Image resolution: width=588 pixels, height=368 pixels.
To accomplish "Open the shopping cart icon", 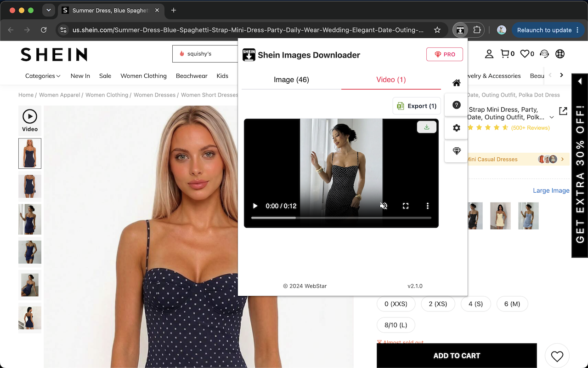I will [507, 54].
